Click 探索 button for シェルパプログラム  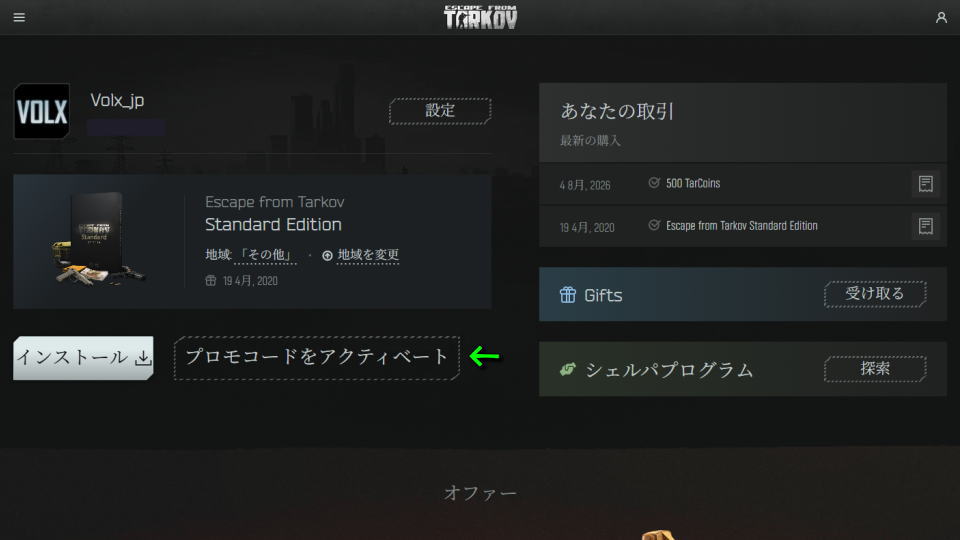875,369
